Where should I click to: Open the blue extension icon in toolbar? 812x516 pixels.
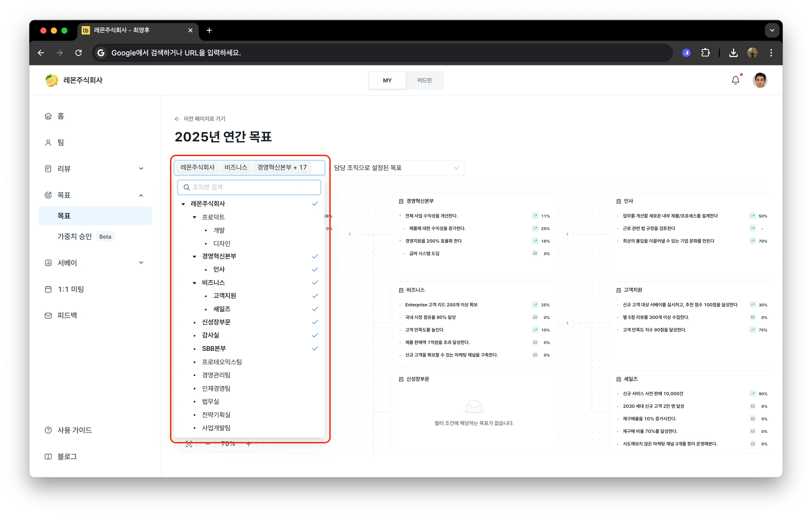[x=686, y=53]
